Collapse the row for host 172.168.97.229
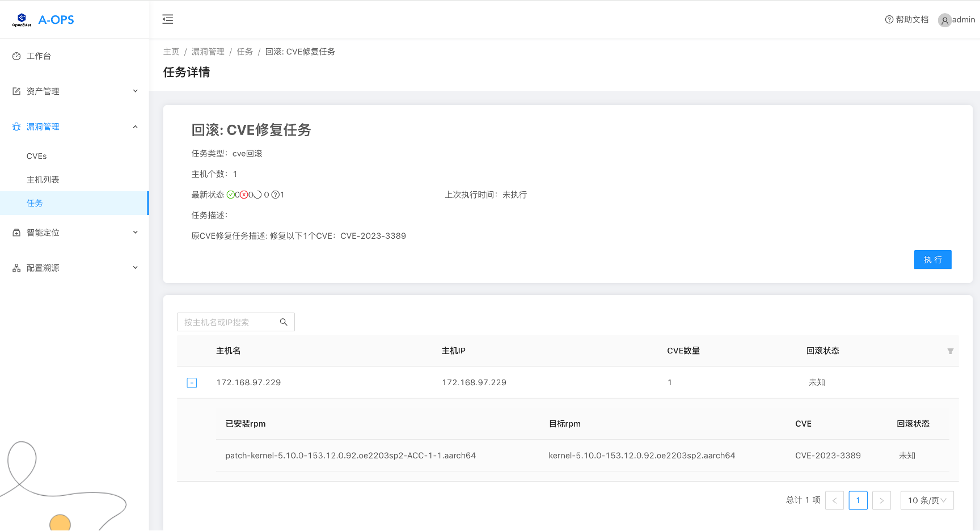Viewport: 980px width, 531px height. click(x=192, y=382)
